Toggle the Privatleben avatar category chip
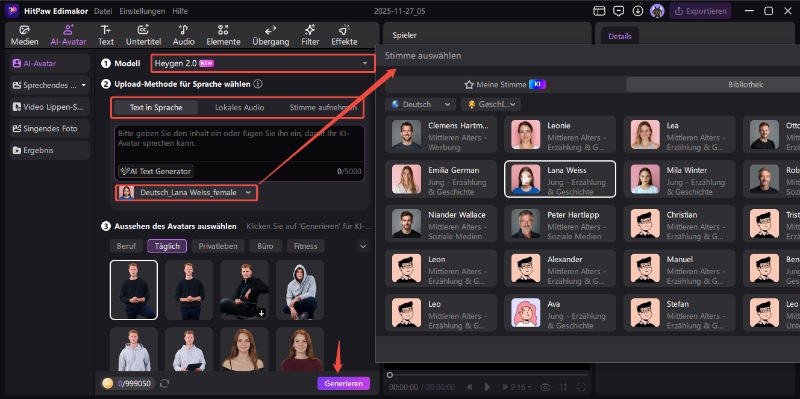800x399 pixels. point(218,246)
